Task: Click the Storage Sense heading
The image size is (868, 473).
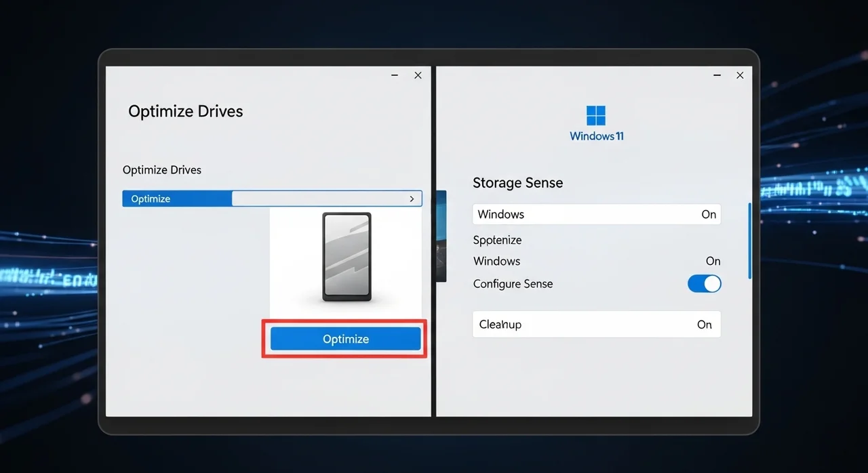Action: (x=517, y=183)
